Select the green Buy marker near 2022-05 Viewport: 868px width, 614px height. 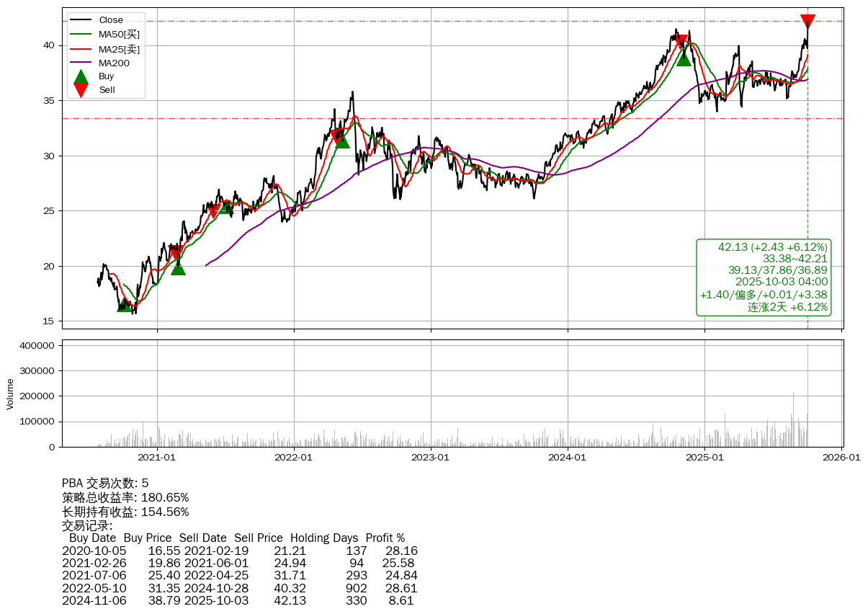342,141
